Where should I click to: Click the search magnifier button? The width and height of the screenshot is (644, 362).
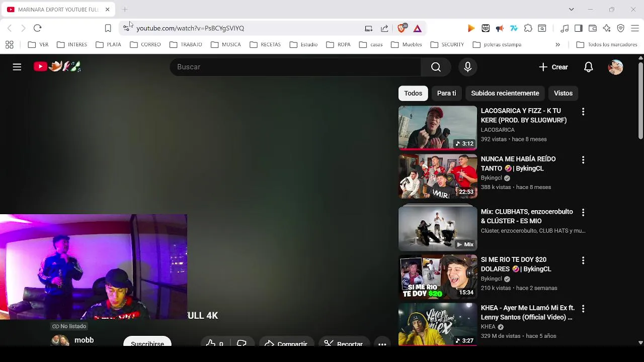436,67
